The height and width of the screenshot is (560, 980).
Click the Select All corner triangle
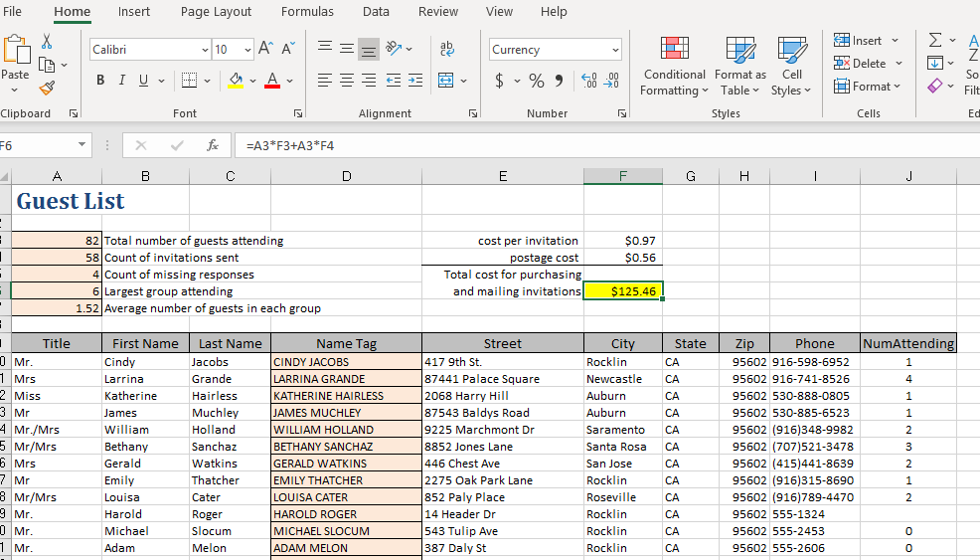[5, 176]
